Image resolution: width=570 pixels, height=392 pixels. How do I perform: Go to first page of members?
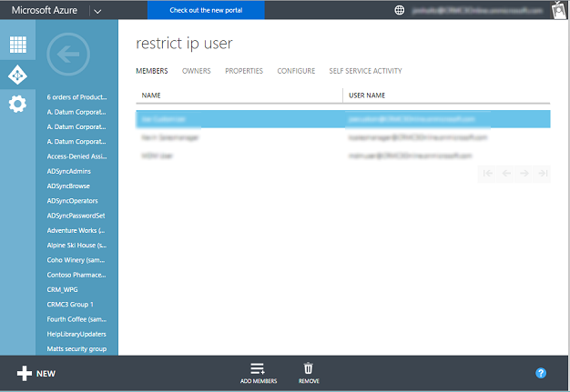[x=487, y=173]
